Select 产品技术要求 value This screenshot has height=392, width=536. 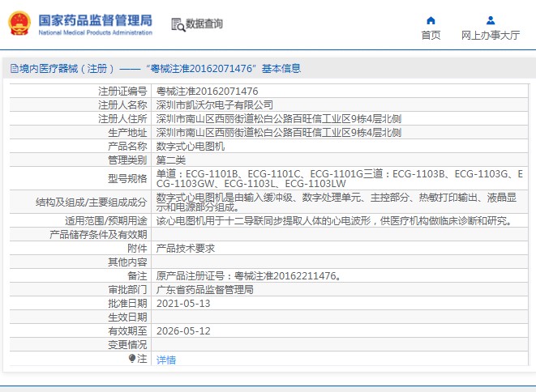186,249
